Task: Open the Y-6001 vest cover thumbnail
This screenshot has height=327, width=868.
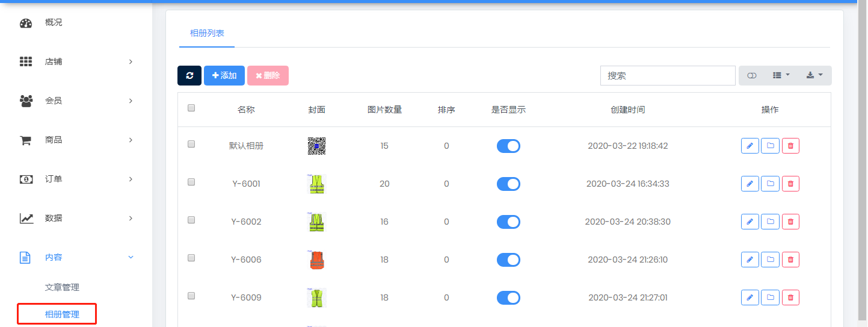Action: click(x=316, y=184)
